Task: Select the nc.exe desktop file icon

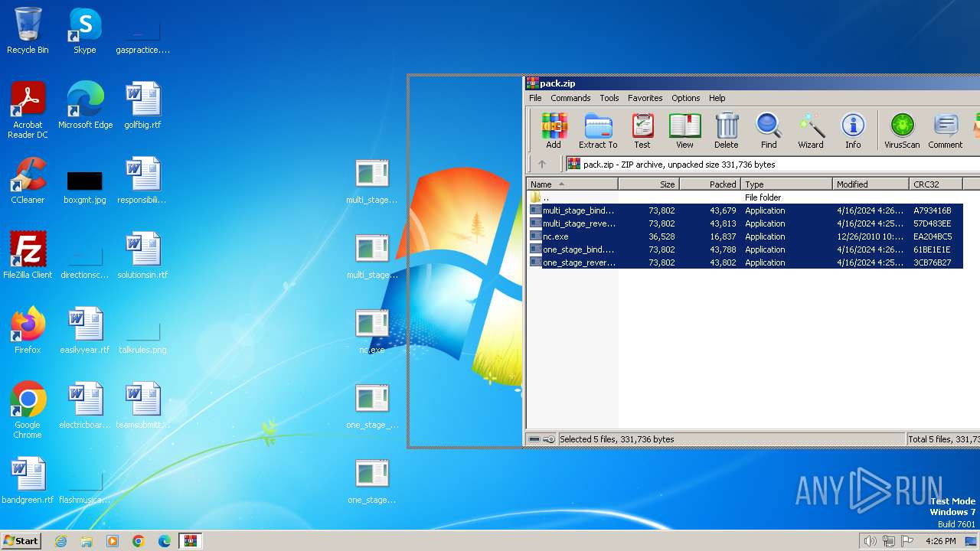Action: coord(372,331)
